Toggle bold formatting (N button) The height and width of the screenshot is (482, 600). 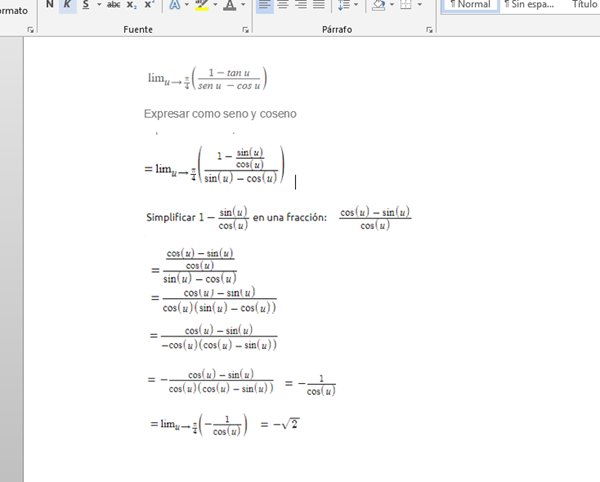(x=49, y=5)
